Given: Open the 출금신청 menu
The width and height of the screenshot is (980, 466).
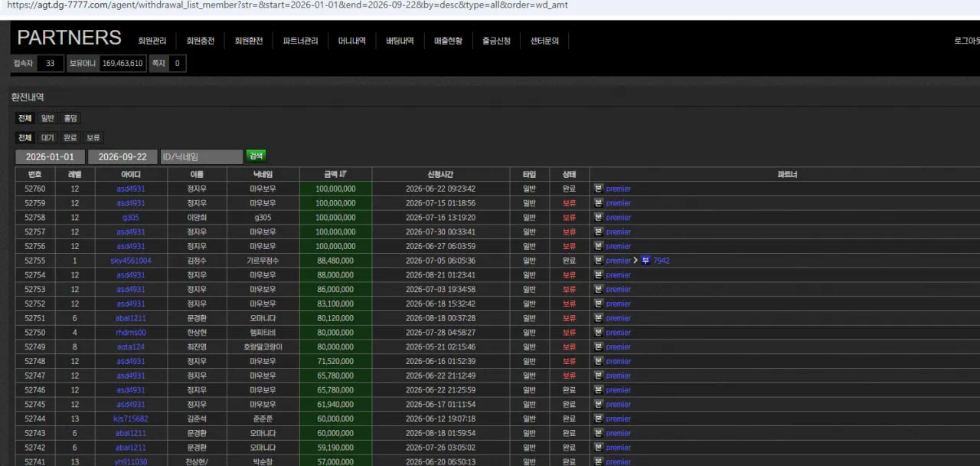Looking at the screenshot, I should 496,41.
